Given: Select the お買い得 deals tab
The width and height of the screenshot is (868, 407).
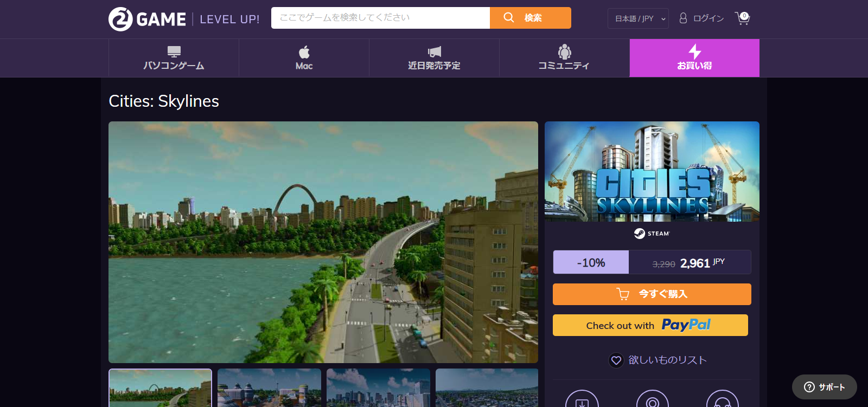Looking at the screenshot, I should (694, 58).
